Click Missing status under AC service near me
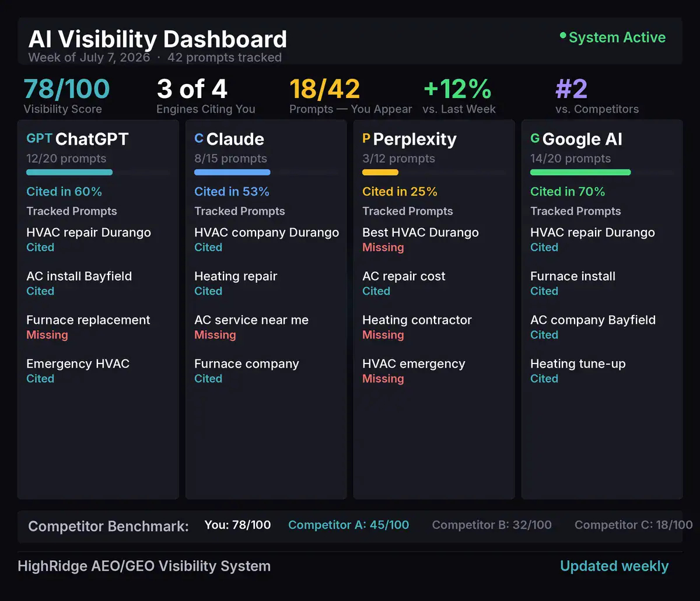 [x=215, y=335]
